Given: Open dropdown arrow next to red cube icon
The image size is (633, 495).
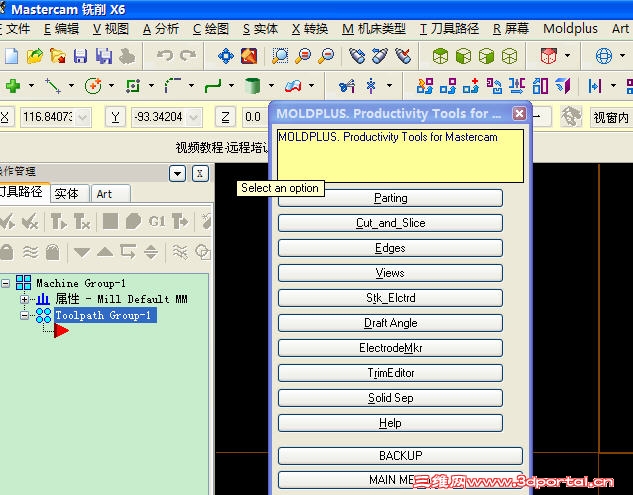Looking at the screenshot, I should coord(568,56).
